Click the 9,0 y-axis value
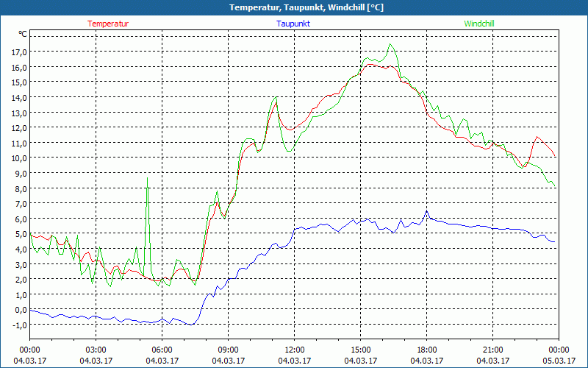588x368 pixels. pyautogui.click(x=21, y=174)
